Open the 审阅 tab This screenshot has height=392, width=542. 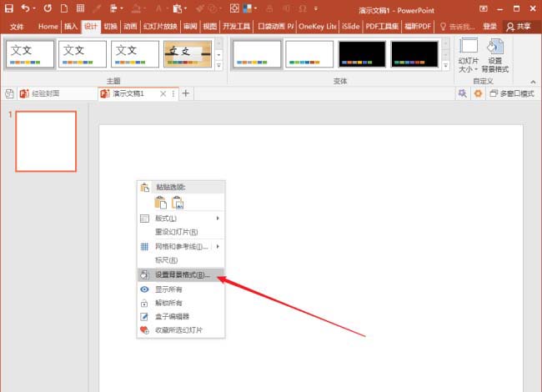click(x=190, y=26)
